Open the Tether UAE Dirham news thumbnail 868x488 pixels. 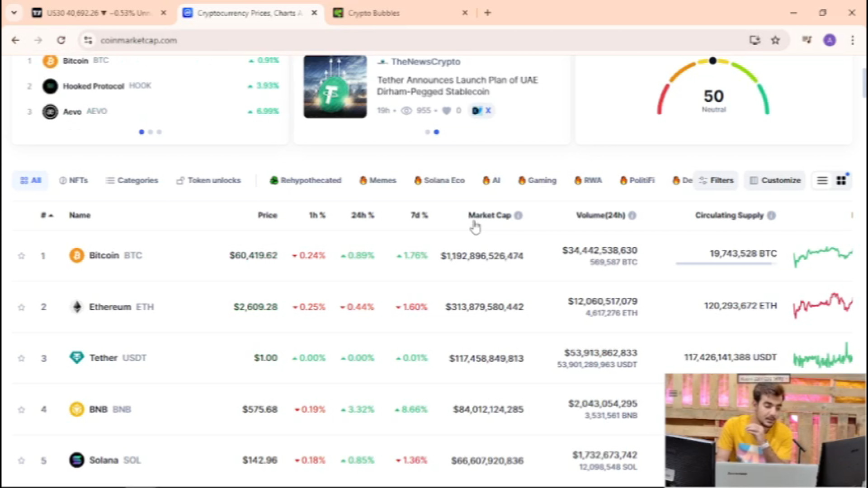[x=335, y=86]
